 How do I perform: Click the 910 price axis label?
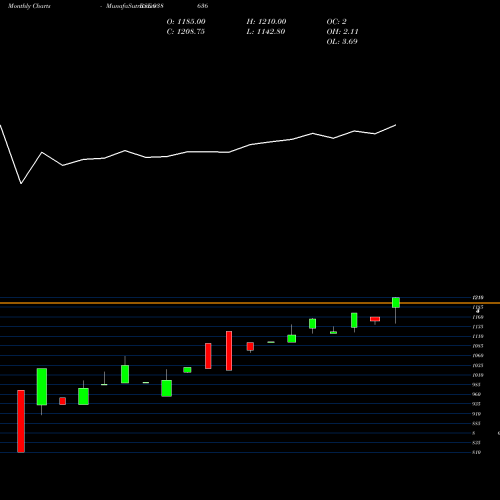(477, 414)
